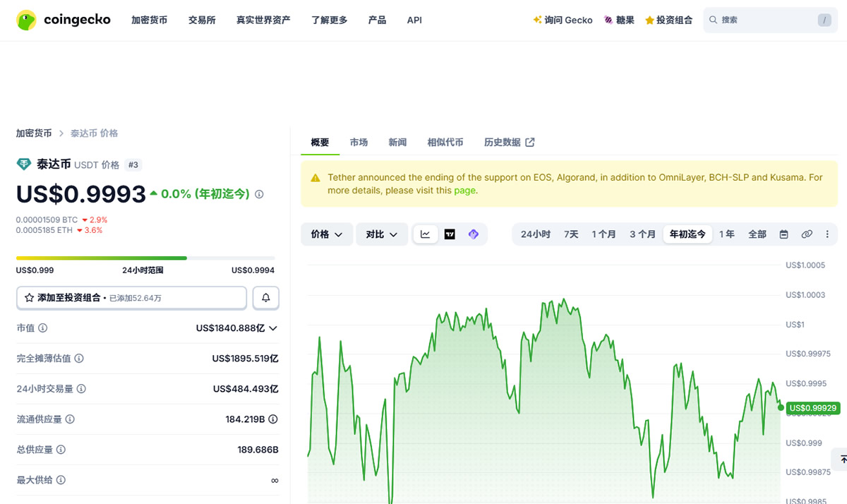Select 7天 chart range
847x504 pixels.
(571, 234)
